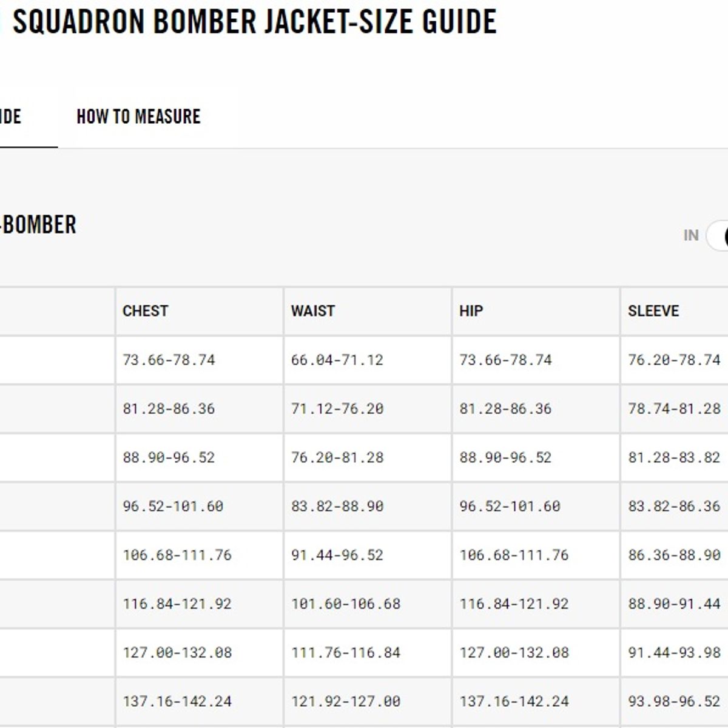Select sleeve measurement 93.98-96.52 cell
Image resolution: width=728 pixels, height=728 pixels.
click(674, 701)
